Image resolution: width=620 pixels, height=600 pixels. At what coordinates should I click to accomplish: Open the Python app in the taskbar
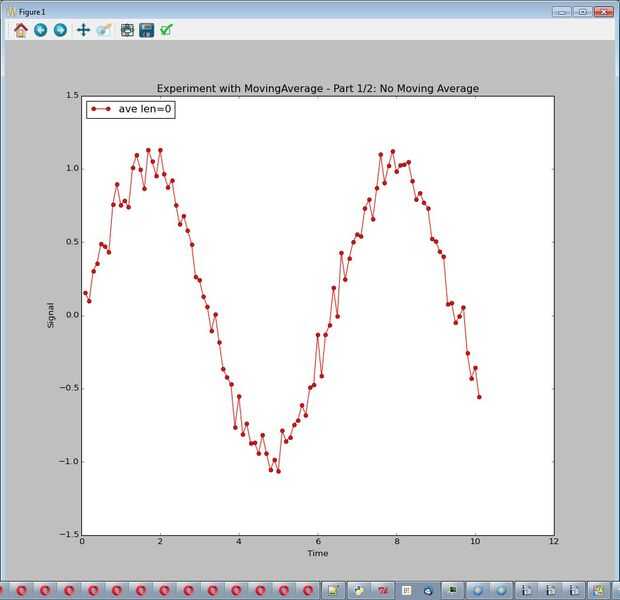[x=359, y=591]
